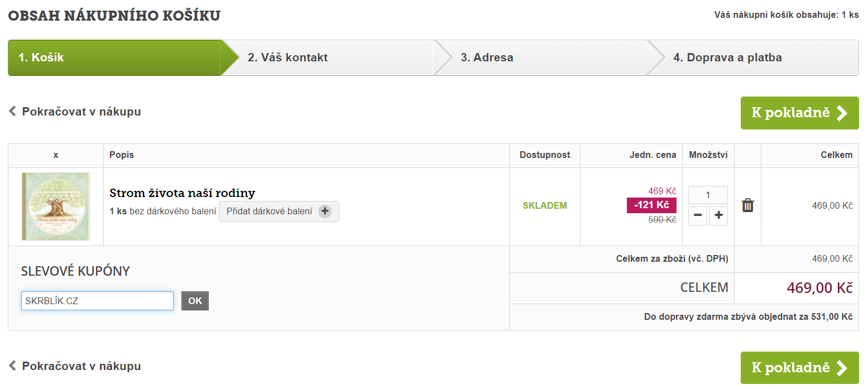The width and height of the screenshot is (868, 389).
Task: Open step '2. Váš kontakt' tab
Action: [x=287, y=57]
